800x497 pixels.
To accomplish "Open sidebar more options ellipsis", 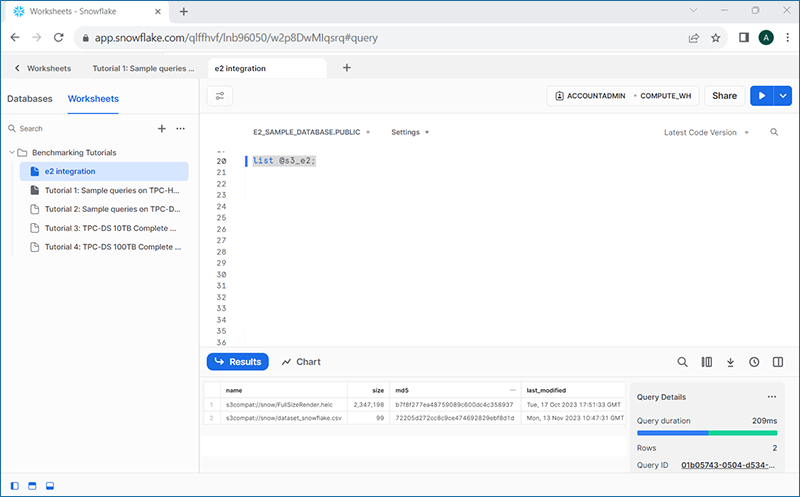I will [x=181, y=129].
